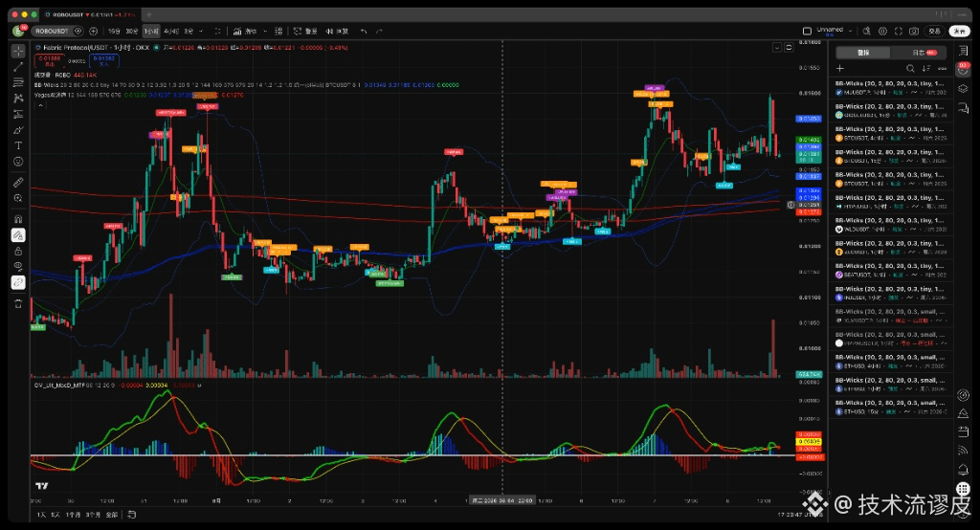This screenshot has width=980, height=530.
Task: Click the Replay button
Action: 338,31
